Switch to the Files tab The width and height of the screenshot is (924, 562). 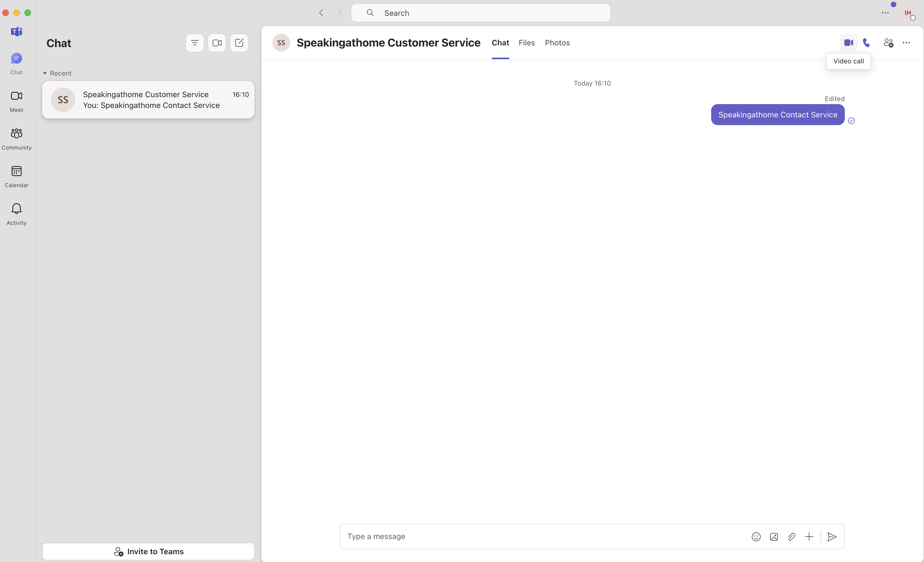pyautogui.click(x=526, y=42)
